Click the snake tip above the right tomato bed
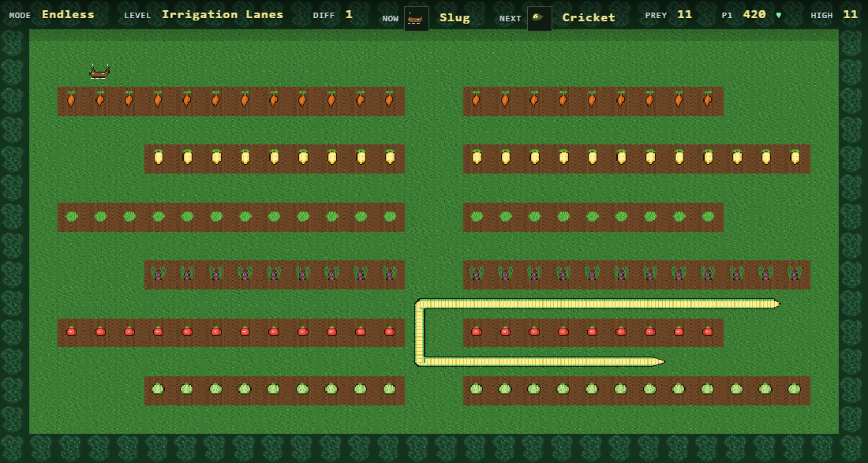This screenshot has height=463, width=868. [776, 304]
